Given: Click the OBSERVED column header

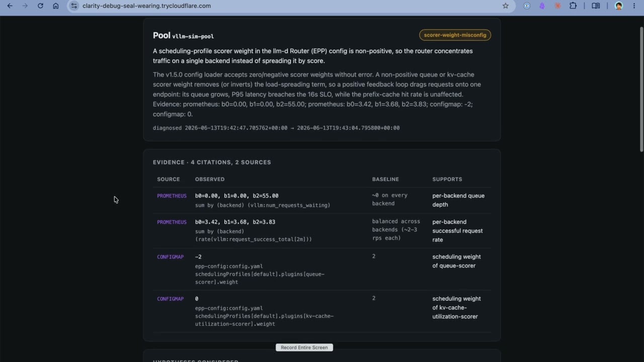Looking at the screenshot, I should 210,179.
